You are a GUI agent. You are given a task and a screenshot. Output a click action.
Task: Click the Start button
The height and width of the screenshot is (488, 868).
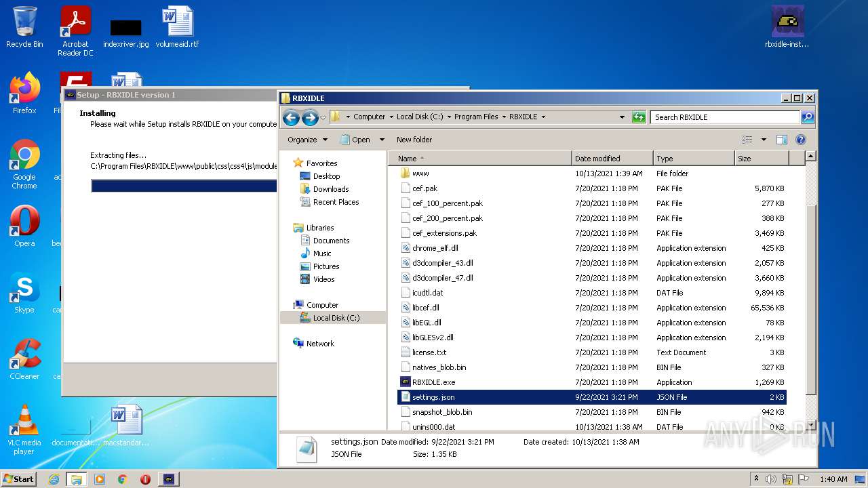(18, 479)
